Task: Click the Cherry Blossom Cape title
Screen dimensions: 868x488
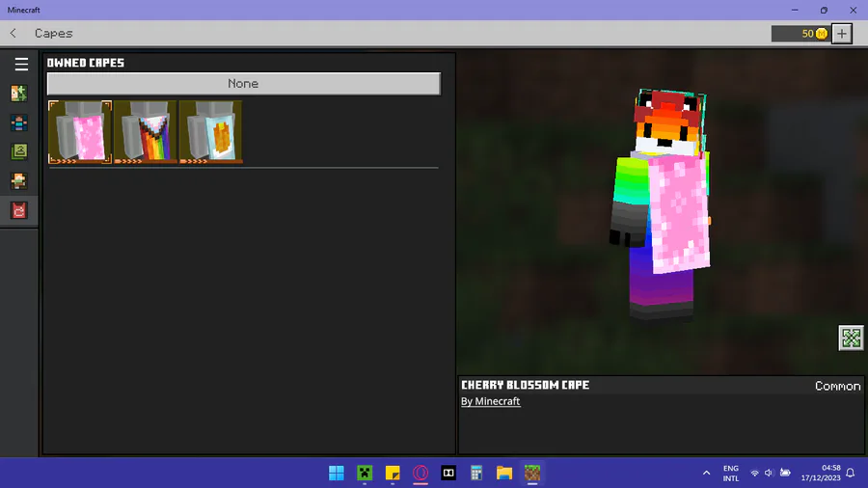Action: pos(525,385)
